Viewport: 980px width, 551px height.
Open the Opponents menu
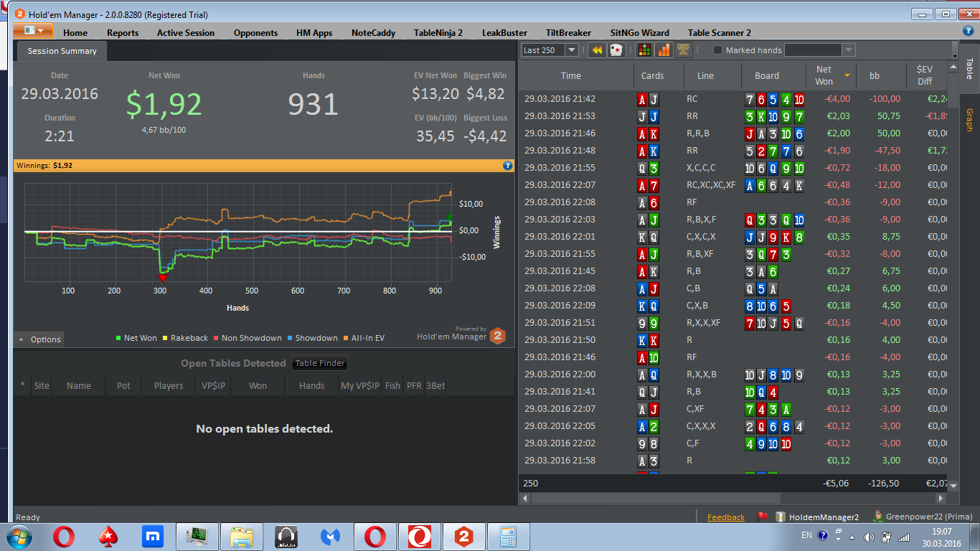(255, 32)
